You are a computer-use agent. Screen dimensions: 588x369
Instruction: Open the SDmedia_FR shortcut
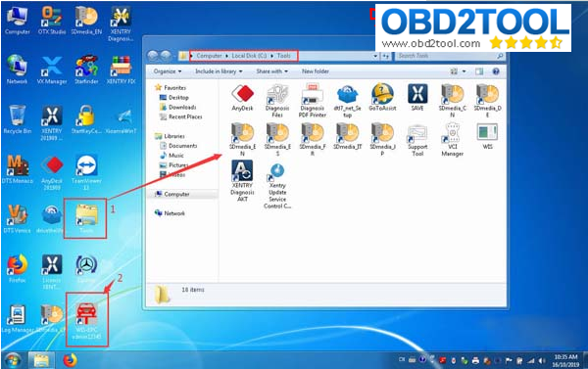312,139
